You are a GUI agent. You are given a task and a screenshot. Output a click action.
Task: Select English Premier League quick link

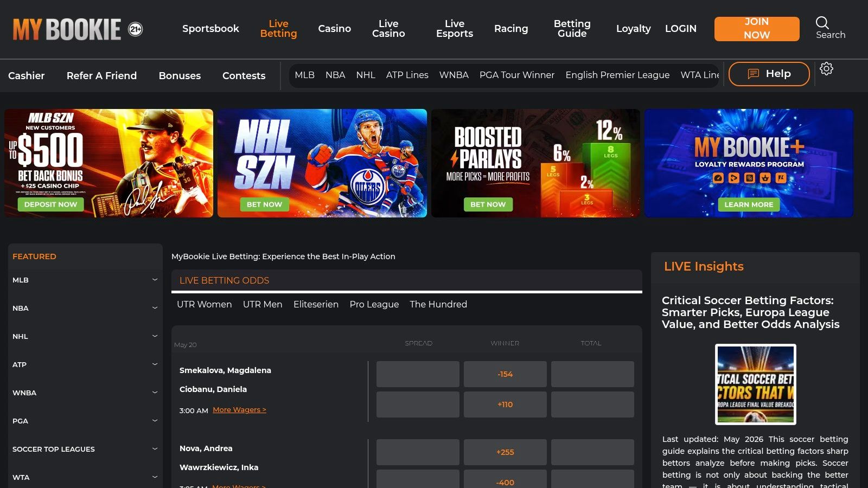pyautogui.click(x=617, y=75)
